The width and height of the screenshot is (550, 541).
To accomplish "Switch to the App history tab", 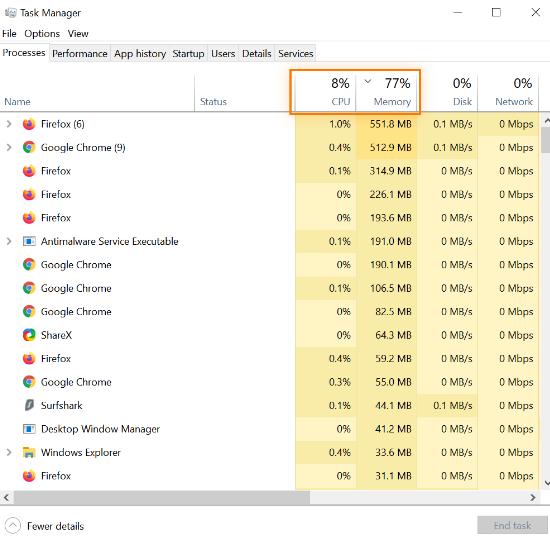I will [140, 54].
